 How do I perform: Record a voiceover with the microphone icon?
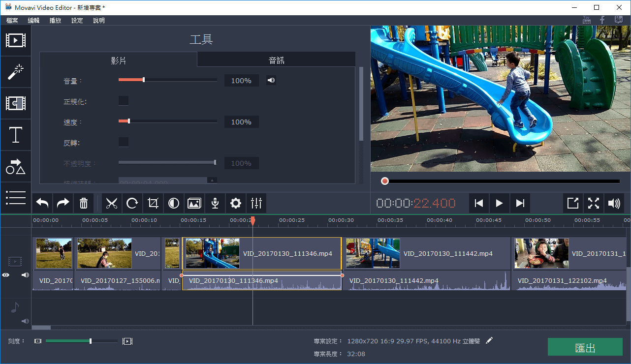pyautogui.click(x=215, y=203)
